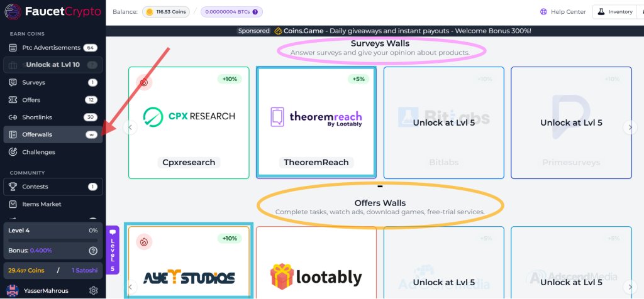Viewport: 644px width, 299px height.
Task: Go to previous survey walls with left arrow
Action: (130, 127)
